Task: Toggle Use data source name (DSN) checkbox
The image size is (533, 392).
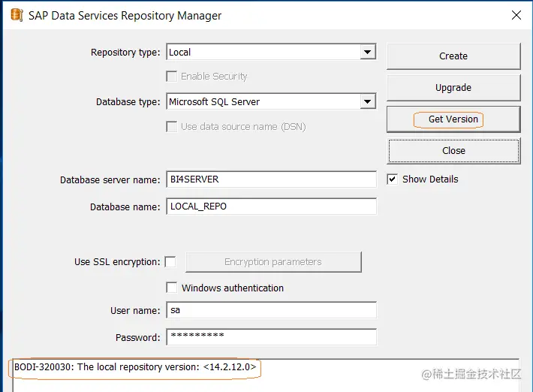Action: [x=172, y=126]
